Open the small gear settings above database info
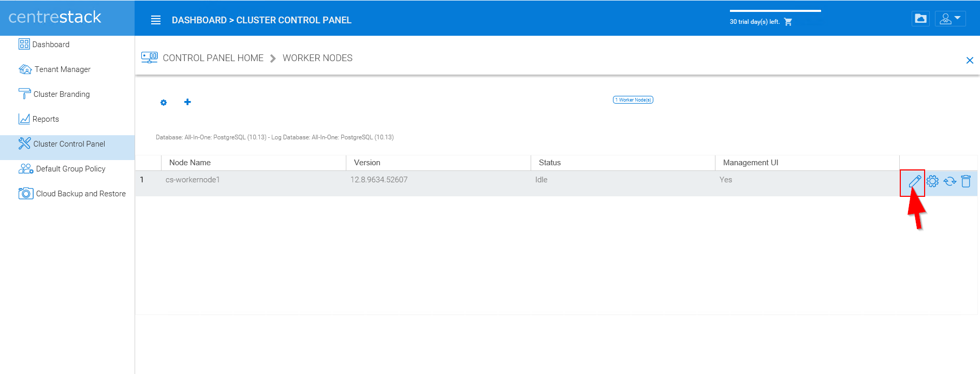The image size is (980, 374). click(x=164, y=103)
